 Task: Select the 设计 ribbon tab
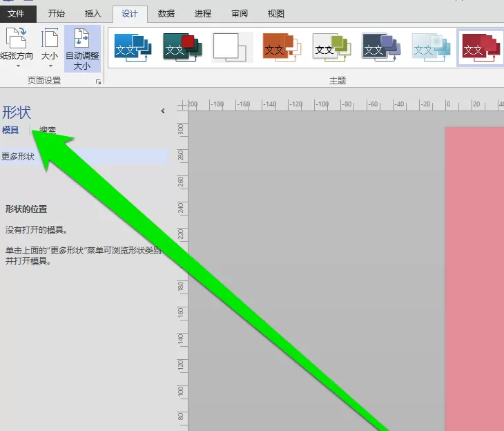(130, 14)
